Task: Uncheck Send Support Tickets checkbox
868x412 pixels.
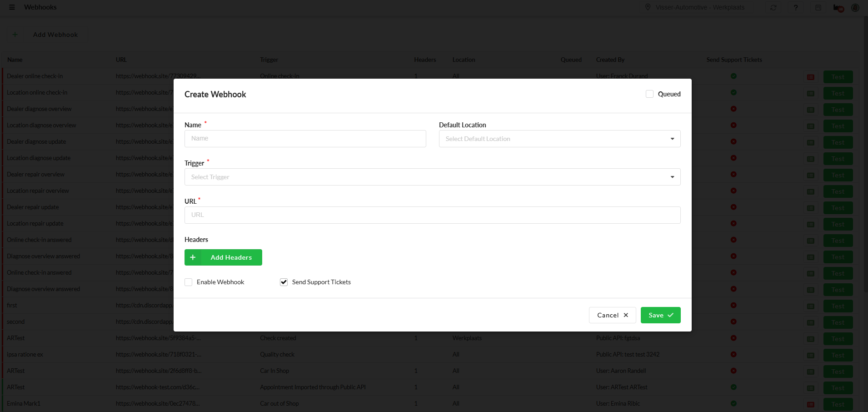Action: [284, 282]
